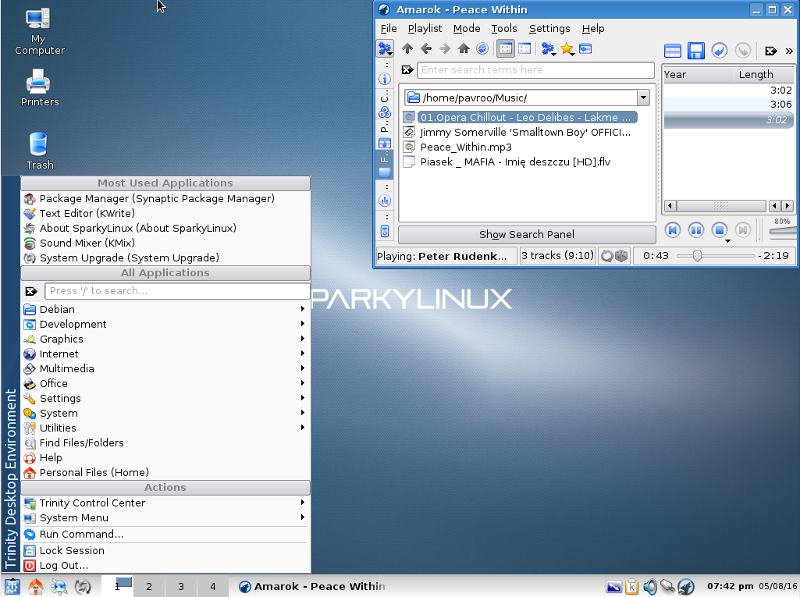Open the File menu in Amarok
800x597 pixels.
(388, 29)
